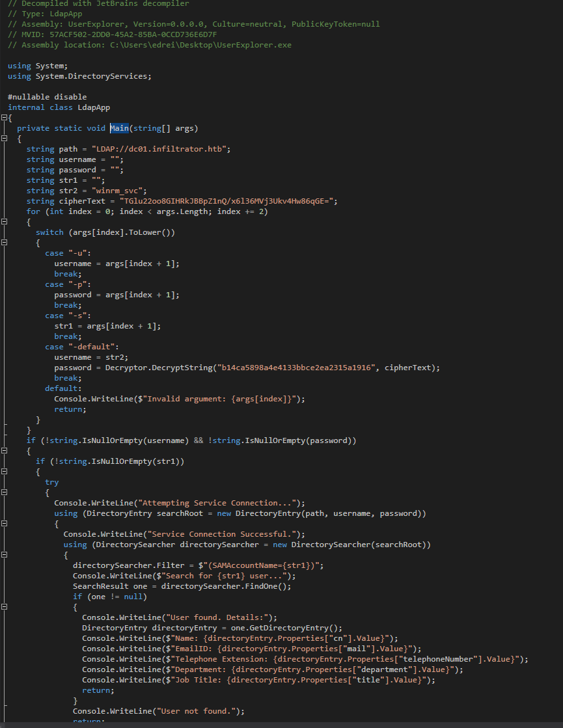Click the 'internal class LdapApp' declaration
The height and width of the screenshot is (728, 563).
click(59, 107)
